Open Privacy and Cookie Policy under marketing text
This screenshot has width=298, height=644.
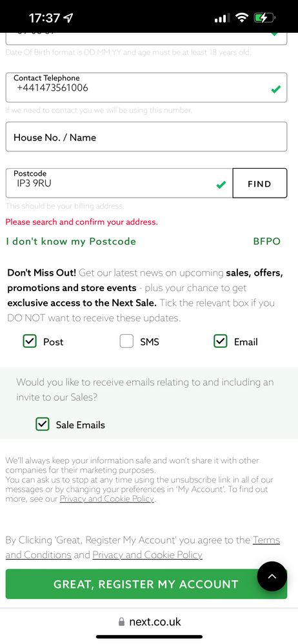click(107, 499)
